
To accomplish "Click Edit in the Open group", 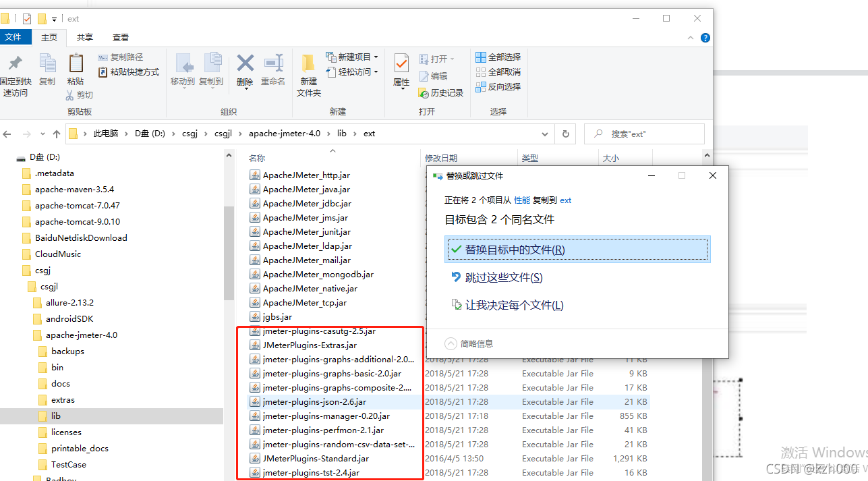I will (x=433, y=76).
